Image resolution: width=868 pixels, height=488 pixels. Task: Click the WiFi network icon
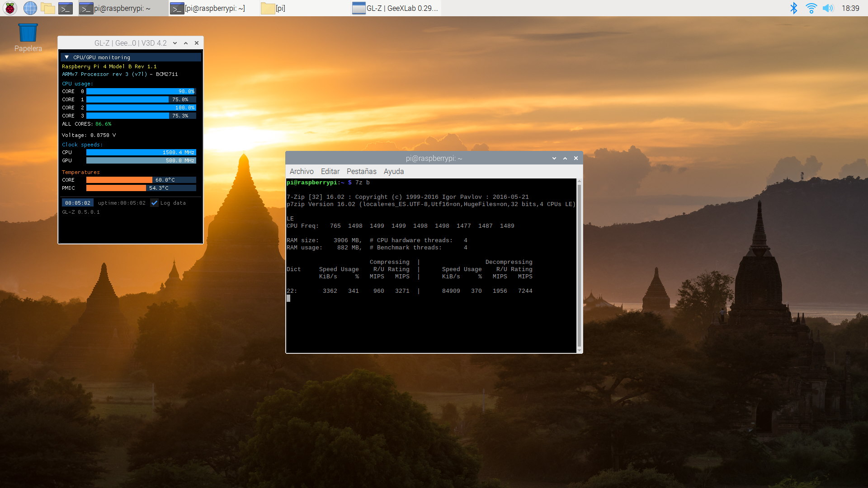(811, 8)
